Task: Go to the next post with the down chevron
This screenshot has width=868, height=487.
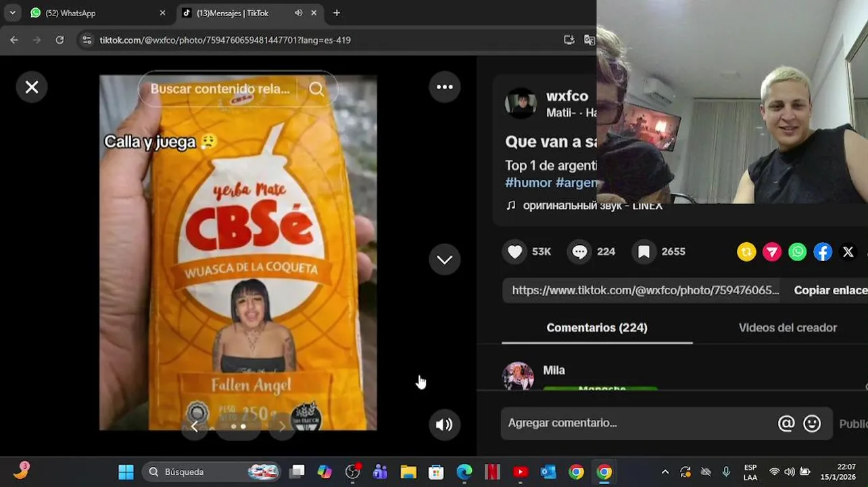Action: tap(445, 260)
